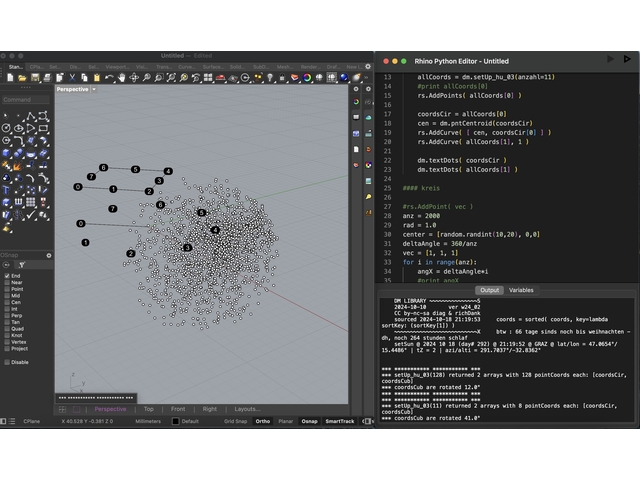Select the Output tab in editor

point(489,290)
